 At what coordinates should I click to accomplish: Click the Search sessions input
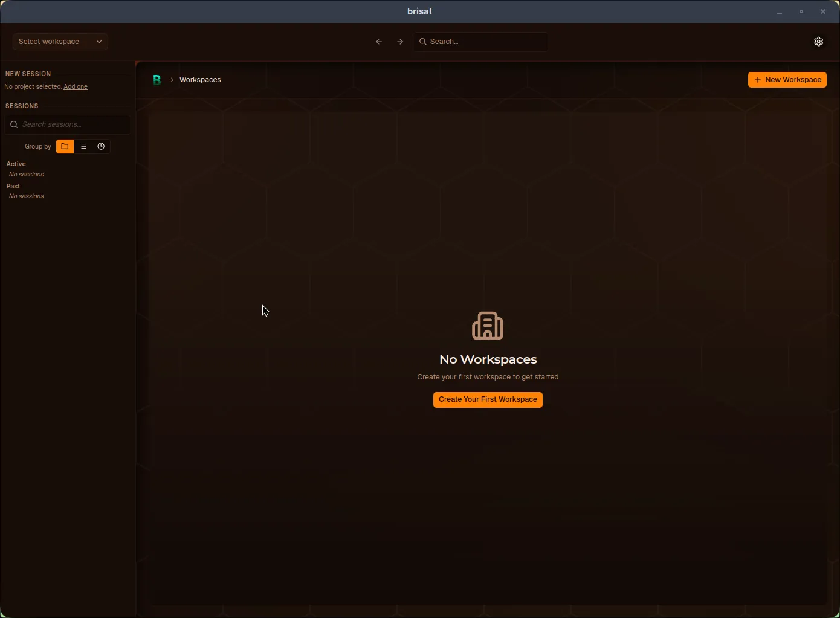[x=68, y=124]
